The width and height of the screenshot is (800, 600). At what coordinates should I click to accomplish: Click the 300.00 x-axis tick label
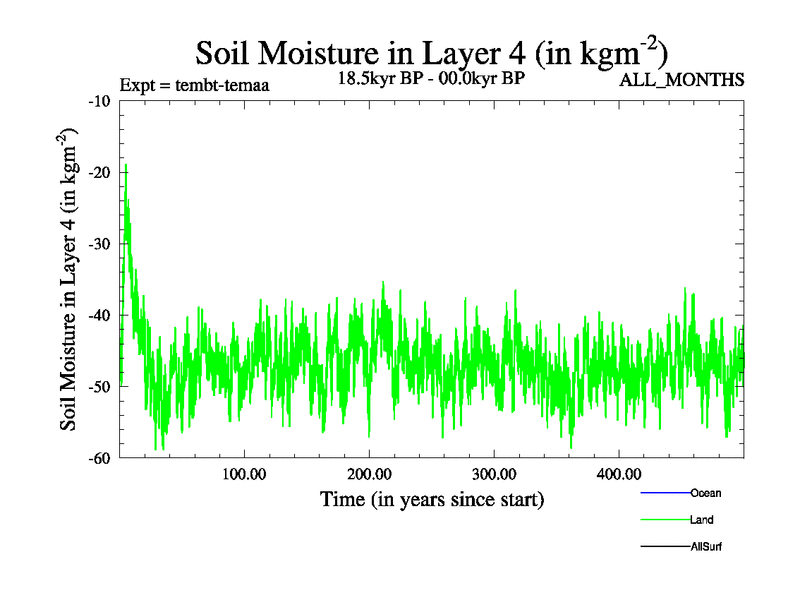[x=494, y=474]
